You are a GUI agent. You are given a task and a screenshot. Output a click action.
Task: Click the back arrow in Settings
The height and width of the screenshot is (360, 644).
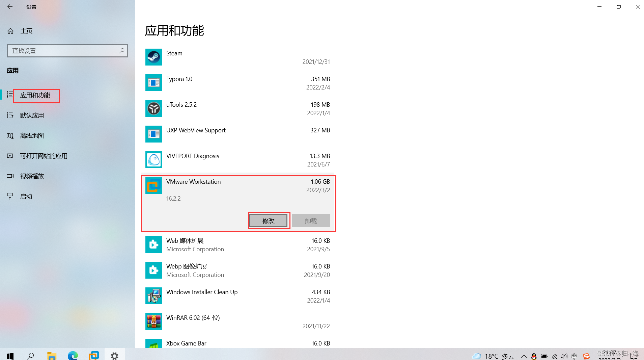[x=10, y=6]
